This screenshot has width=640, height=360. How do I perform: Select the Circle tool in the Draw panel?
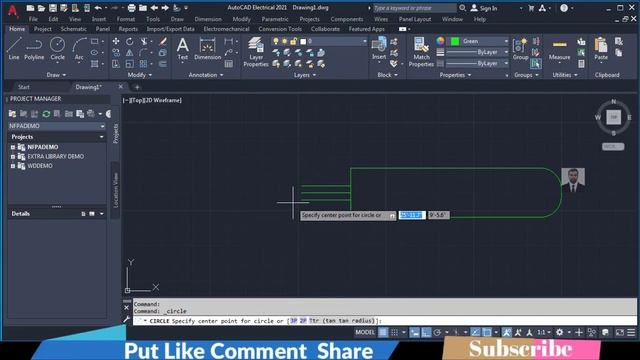click(57, 49)
